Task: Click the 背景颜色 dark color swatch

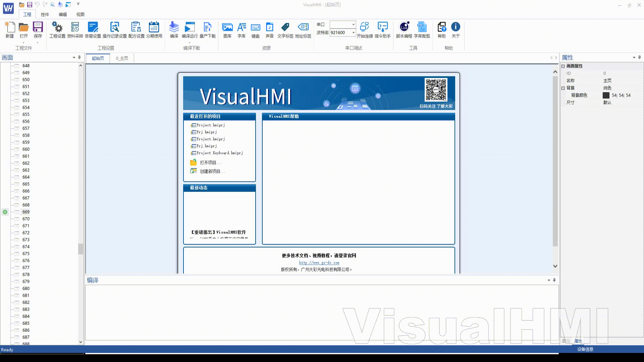Action: (606, 96)
